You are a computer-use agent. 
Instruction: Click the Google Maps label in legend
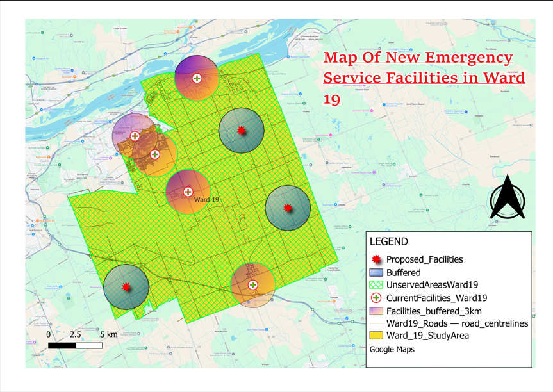pyautogui.click(x=392, y=350)
